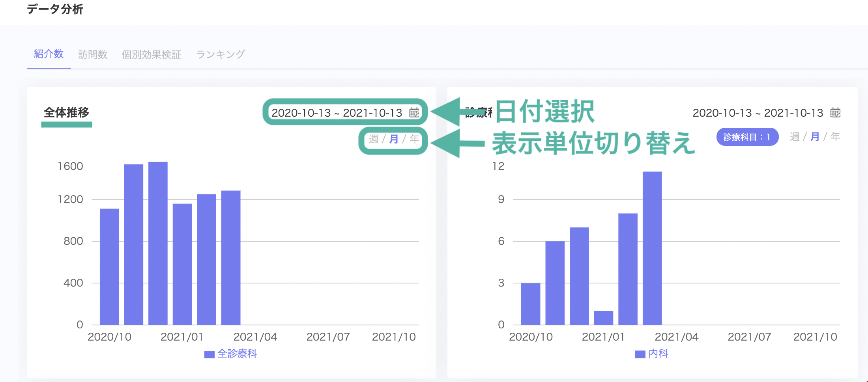
Task: Open the 紹介数 tab
Action: [49, 54]
